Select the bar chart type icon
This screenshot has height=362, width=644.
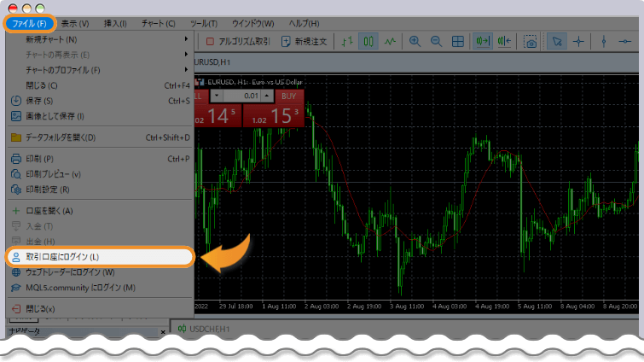(347, 40)
